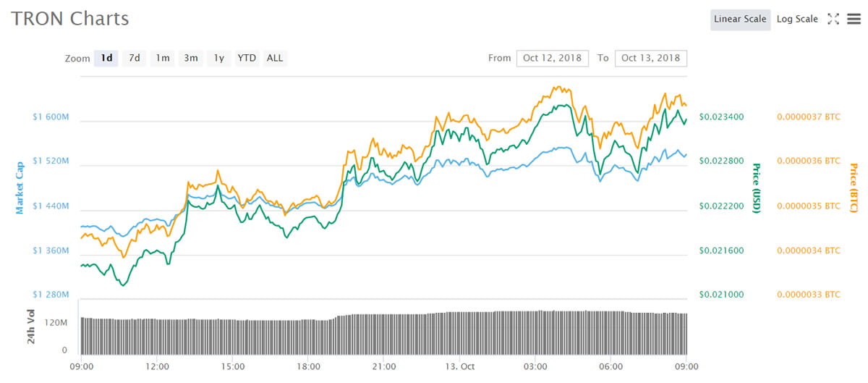Viewport: 868px width, 383px height.
Task: Click the $0.022800 price label
Action: tap(721, 161)
